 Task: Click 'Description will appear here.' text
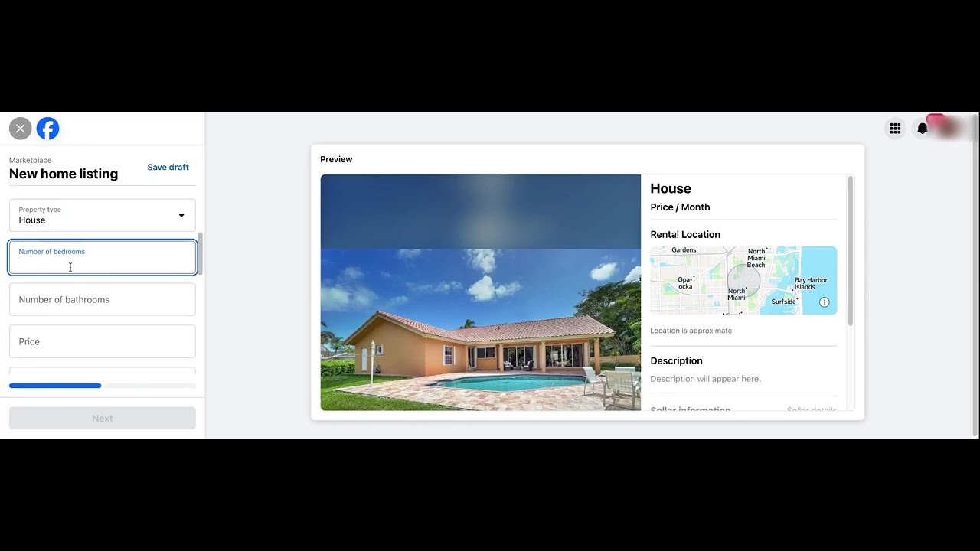click(x=705, y=379)
